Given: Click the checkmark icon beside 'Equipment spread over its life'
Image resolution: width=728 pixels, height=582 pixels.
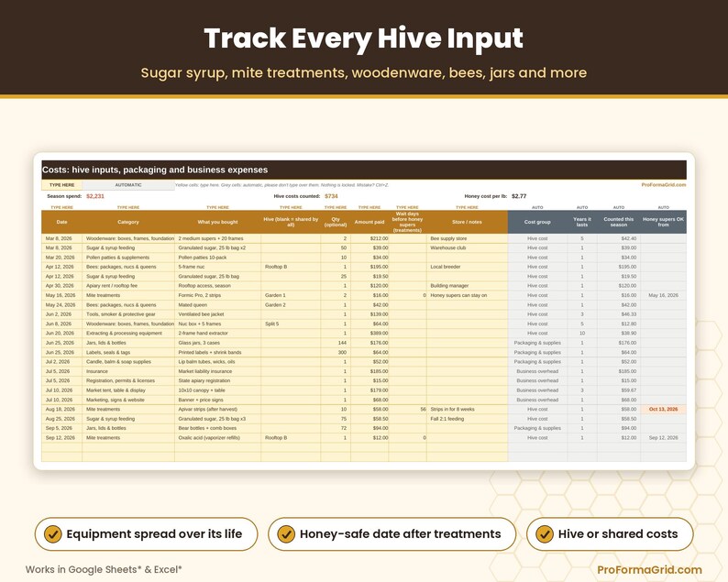Looking at the screenshot, I should (53, 533).
